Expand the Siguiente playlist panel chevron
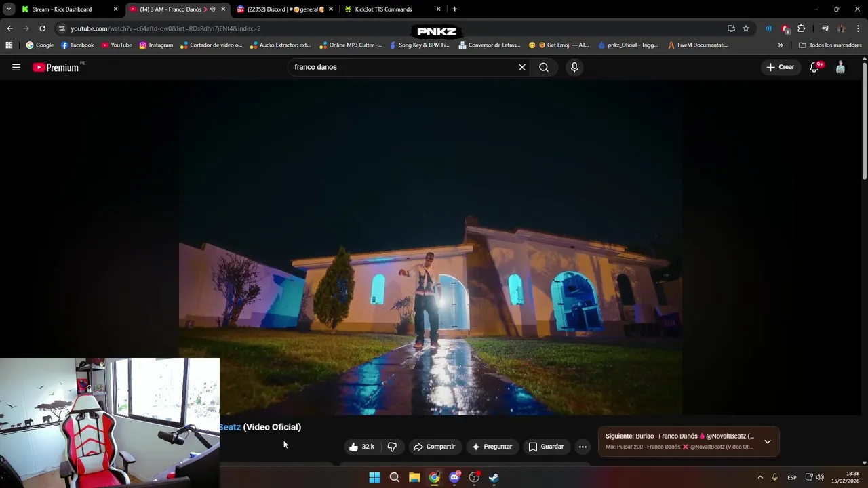The height and width of the screenshot is (488, 868). click(767, 441)
